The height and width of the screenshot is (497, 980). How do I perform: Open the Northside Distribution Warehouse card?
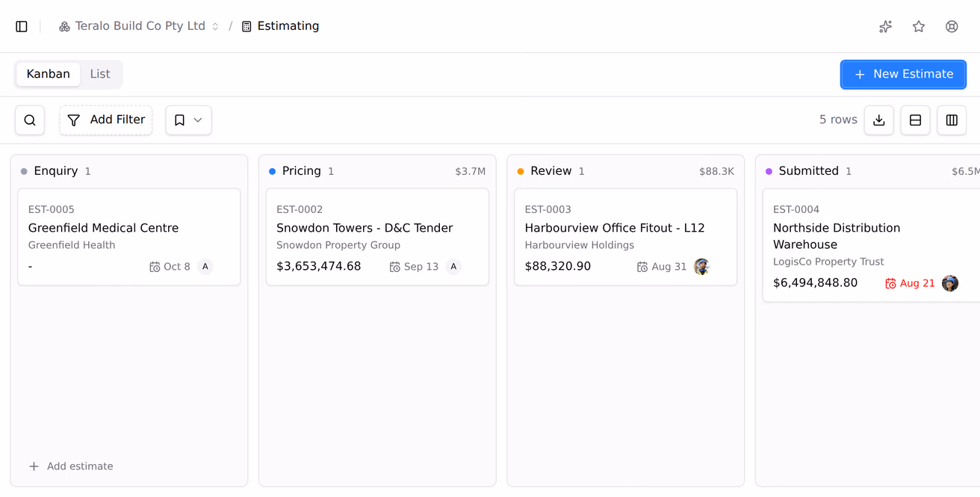click(871, 245)
